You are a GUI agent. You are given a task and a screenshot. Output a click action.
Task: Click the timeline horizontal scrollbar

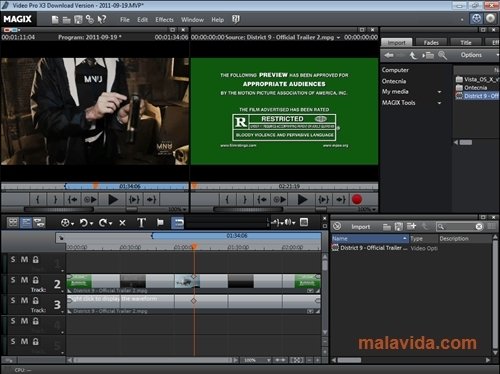tap(152, 360)
